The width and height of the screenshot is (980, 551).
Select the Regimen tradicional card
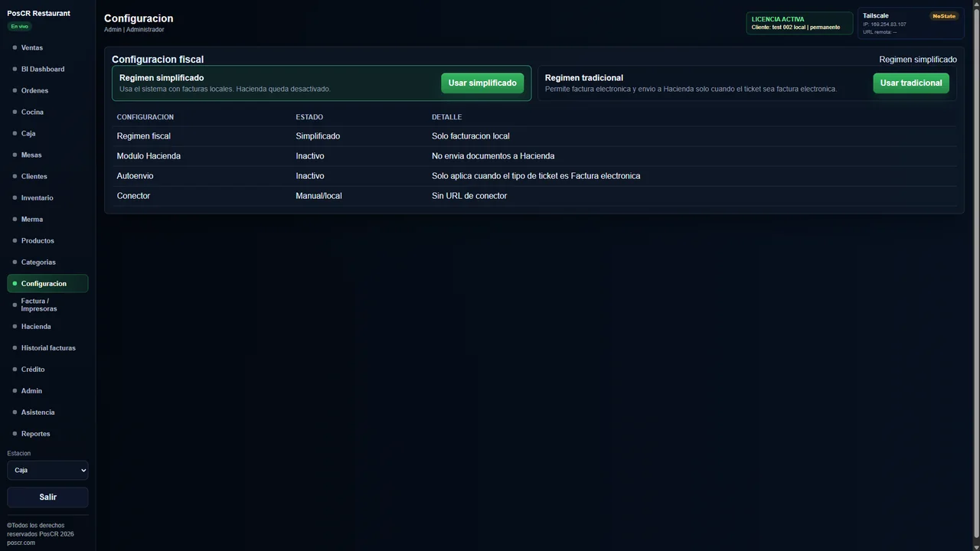point(747,83)
